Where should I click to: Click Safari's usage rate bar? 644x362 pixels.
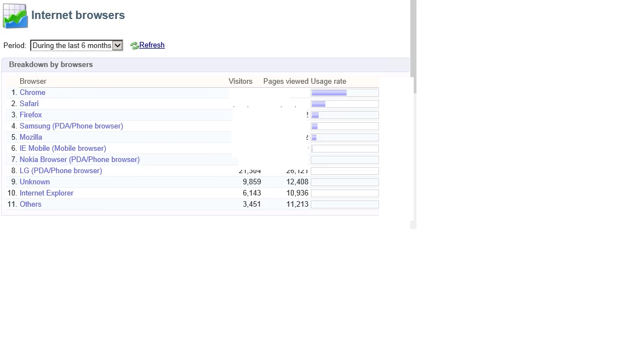pos(345,104)
